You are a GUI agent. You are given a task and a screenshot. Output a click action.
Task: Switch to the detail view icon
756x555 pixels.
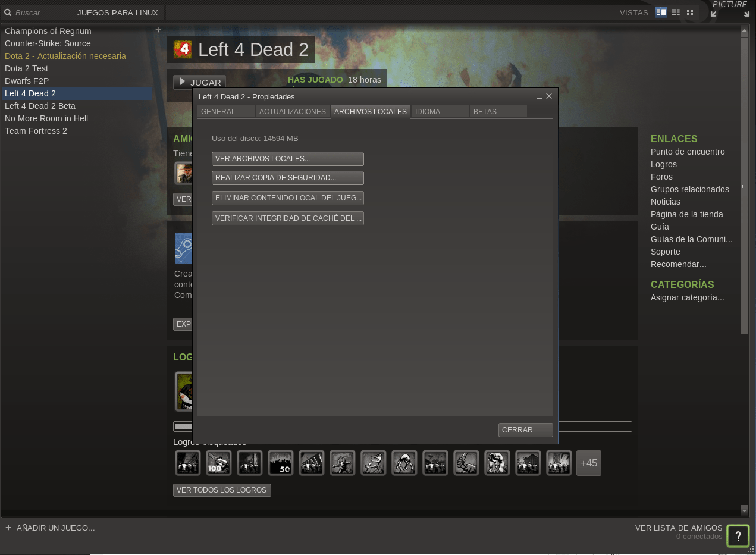661,12
